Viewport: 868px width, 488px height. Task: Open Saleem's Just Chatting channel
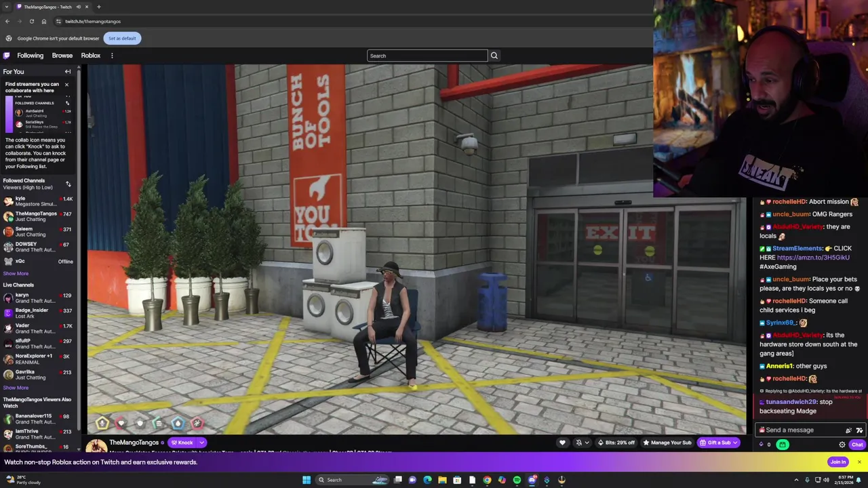[x=38, y=232]
